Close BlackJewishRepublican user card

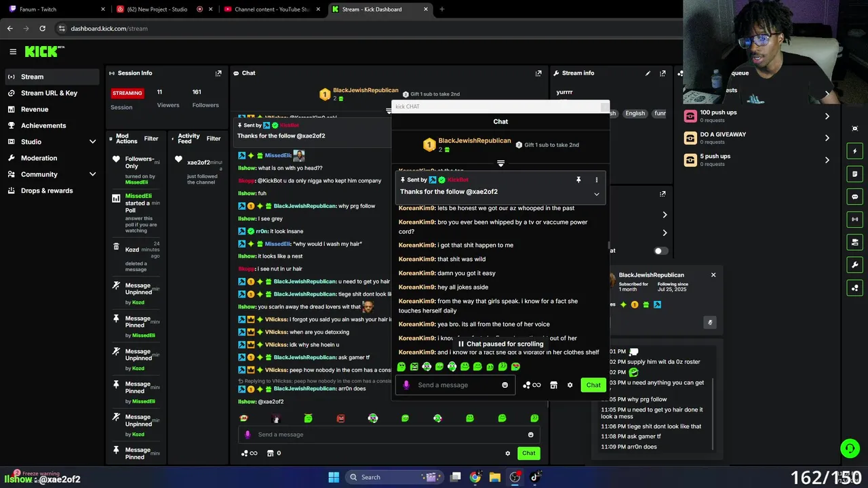(713, 275)
